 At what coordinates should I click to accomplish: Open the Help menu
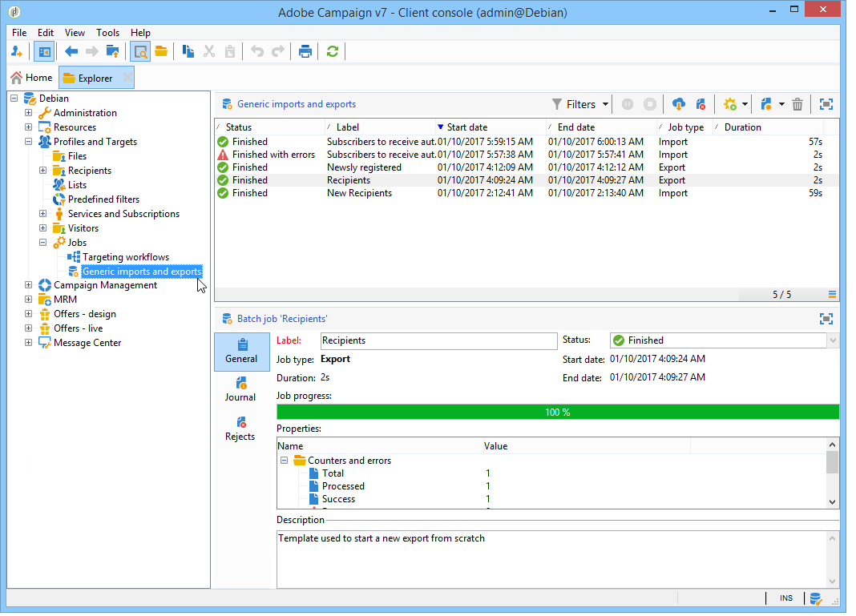140,33
